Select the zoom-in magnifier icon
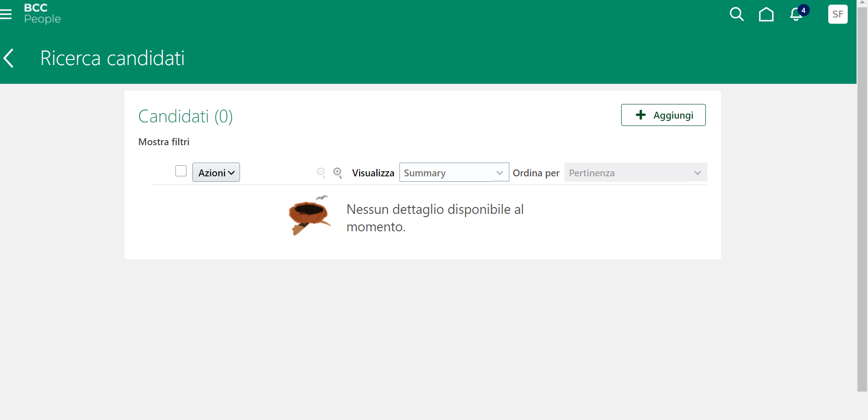This screenshot has height=420, width=868. (x=338, y=173)
